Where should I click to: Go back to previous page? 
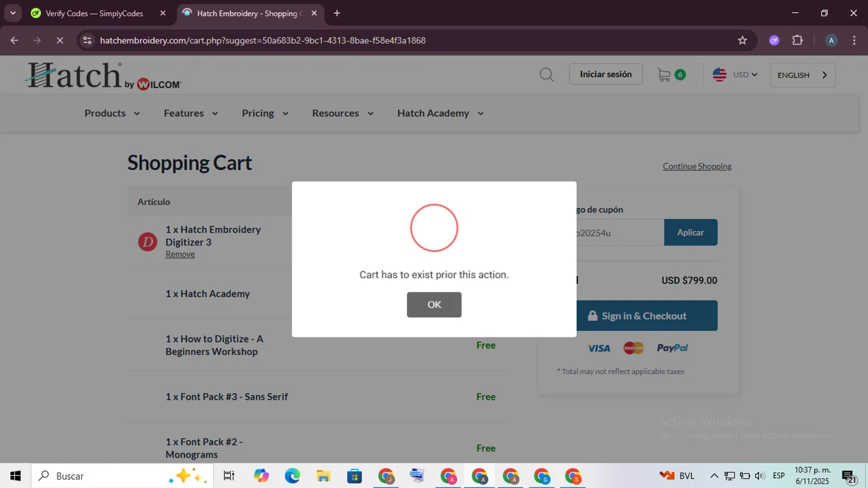14,41
